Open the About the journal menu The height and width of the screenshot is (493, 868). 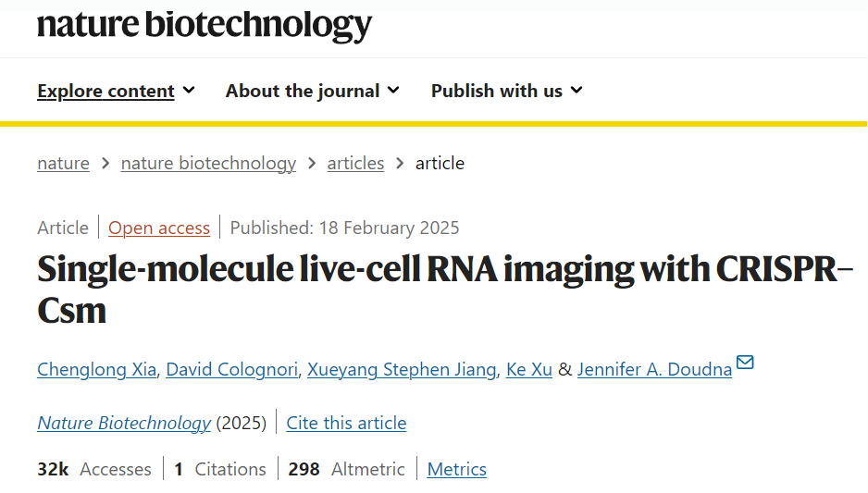[303, 91]
